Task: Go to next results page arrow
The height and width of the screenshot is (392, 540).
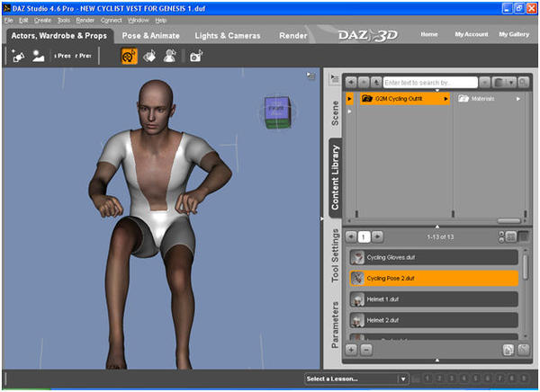Action: (x=377, y=236)
